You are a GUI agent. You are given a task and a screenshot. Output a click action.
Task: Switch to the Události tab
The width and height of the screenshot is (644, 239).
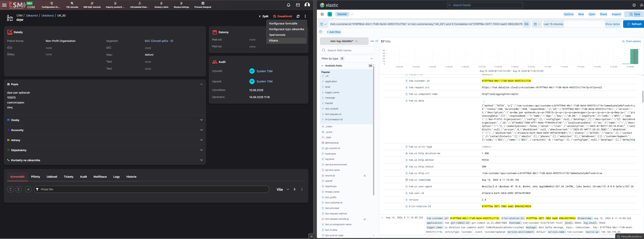52,177
